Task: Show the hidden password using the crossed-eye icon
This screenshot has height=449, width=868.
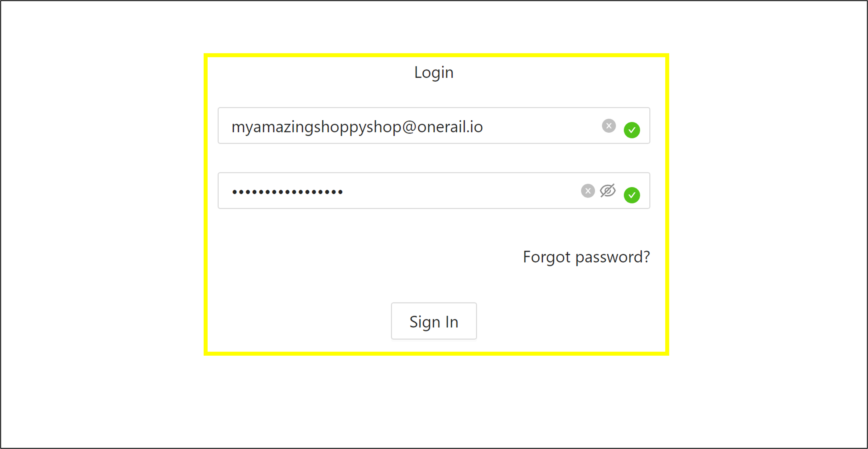Action: (x=607, y=191)
